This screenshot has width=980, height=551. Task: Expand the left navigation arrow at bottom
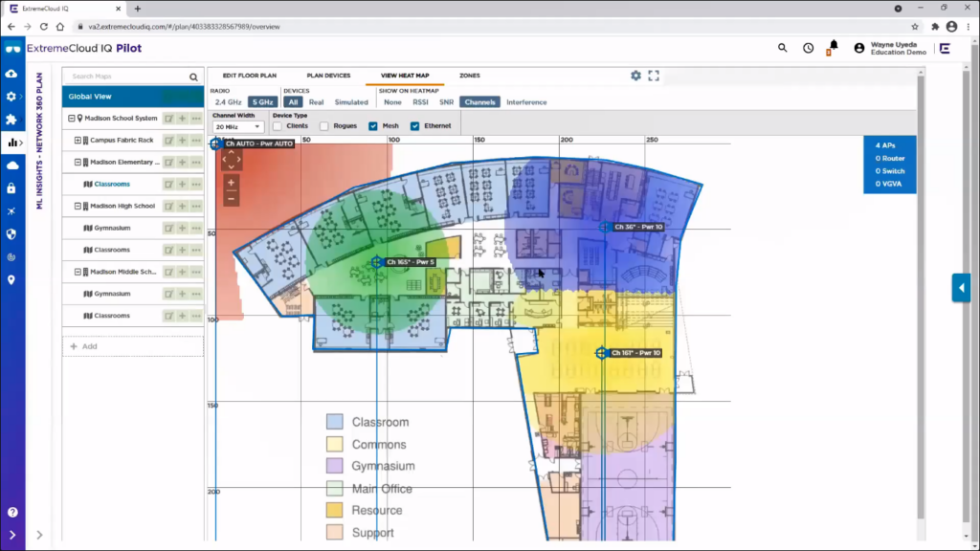[12, 535]
